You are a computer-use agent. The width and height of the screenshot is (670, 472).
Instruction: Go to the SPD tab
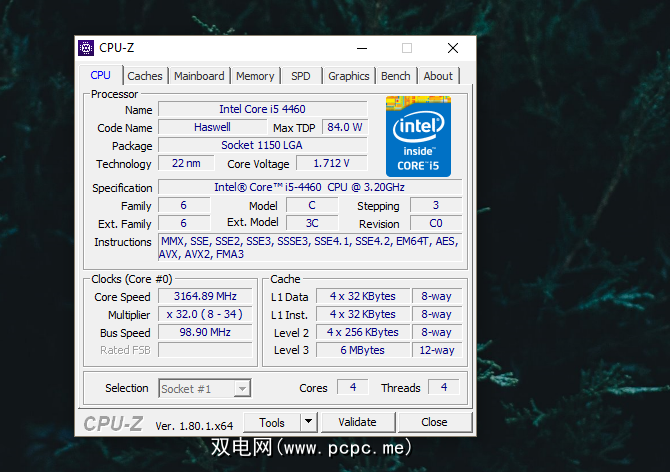[301, 76]
